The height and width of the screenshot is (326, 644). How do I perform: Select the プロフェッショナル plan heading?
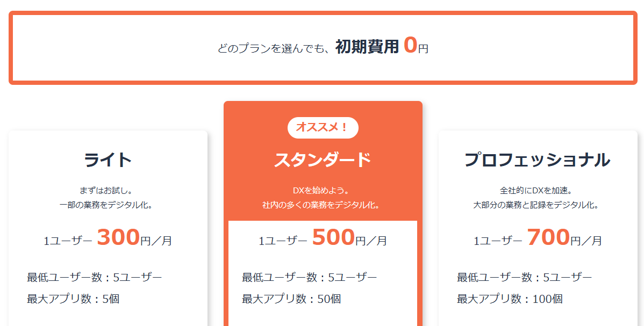pyautogui.click(x=538, y=160)
